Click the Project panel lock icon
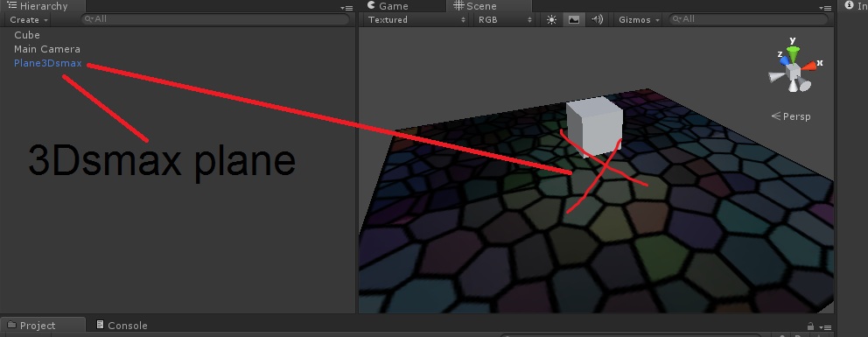This screenshot has width=868, height=337. (x=810, y=326)
